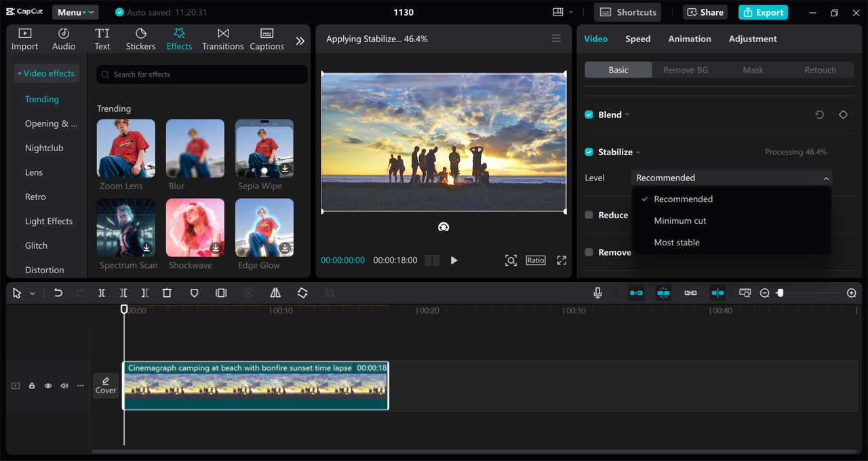This screenshot has width=868, height=461.
Task: Enter fullscreen preview mode
Action: [561, 260]
